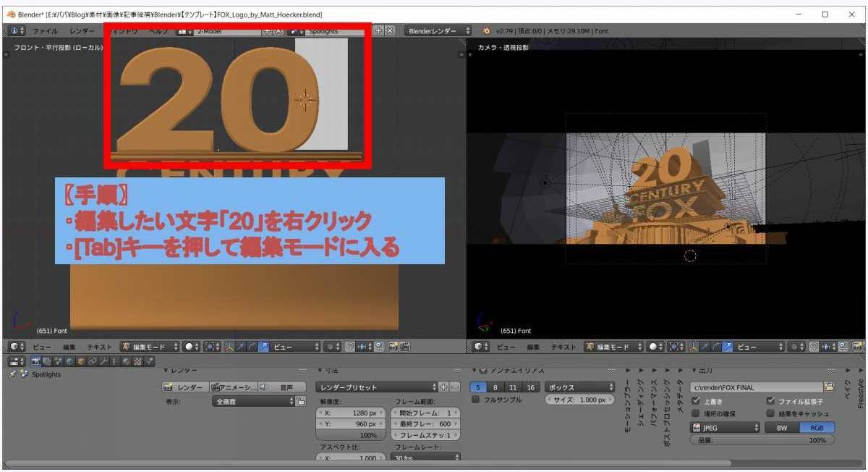Open the 30 fps frame rate dropdown

[425, 458]
